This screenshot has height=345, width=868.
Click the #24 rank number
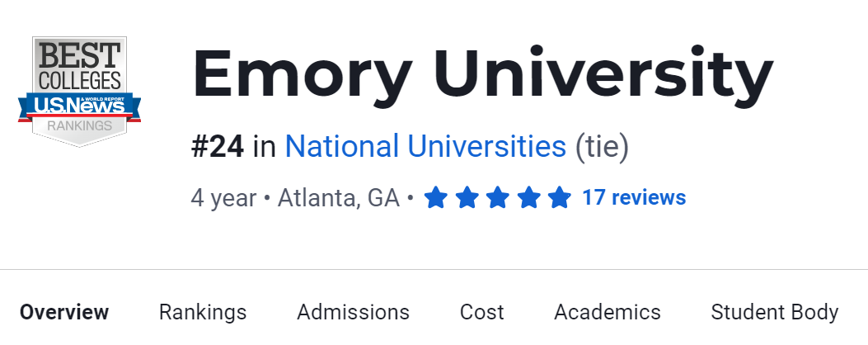(218, 147)
